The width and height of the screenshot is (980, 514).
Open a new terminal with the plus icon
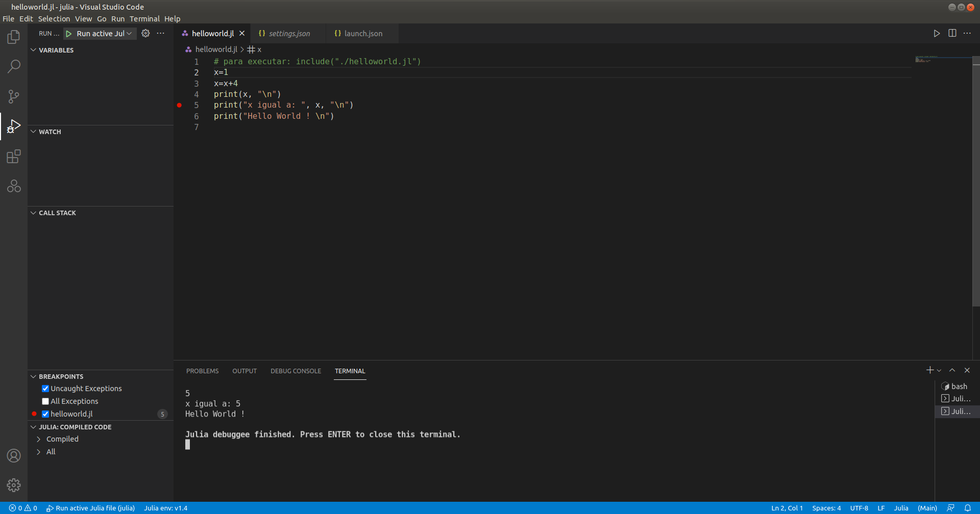(x=929, y=370)
